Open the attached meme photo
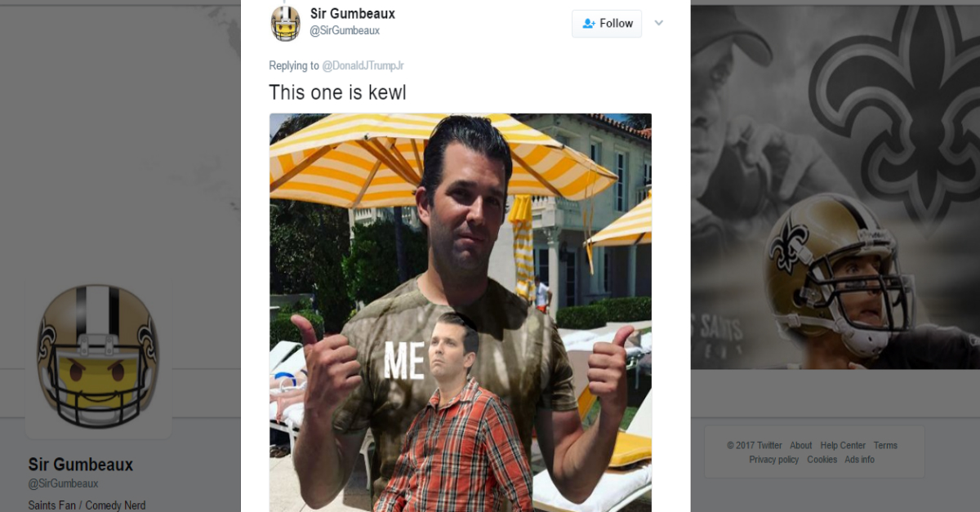This screenshot has width=980, height=512. pos(461,312)
